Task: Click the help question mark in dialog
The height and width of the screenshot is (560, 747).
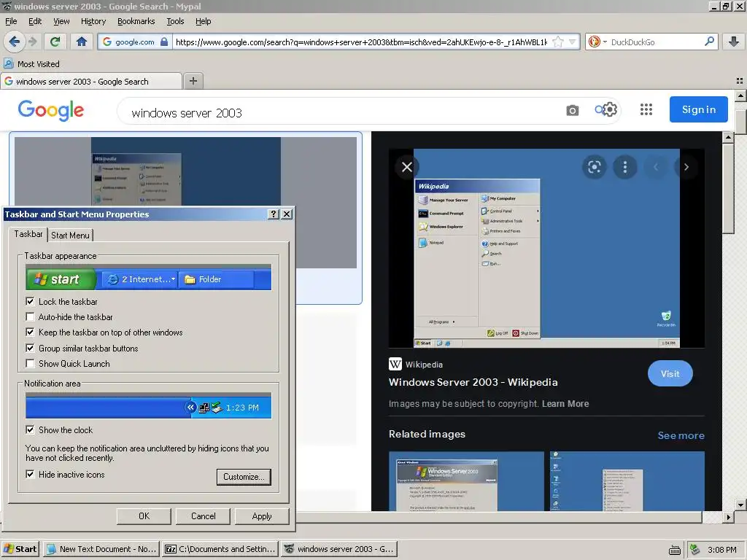Action: pos(274,214)
